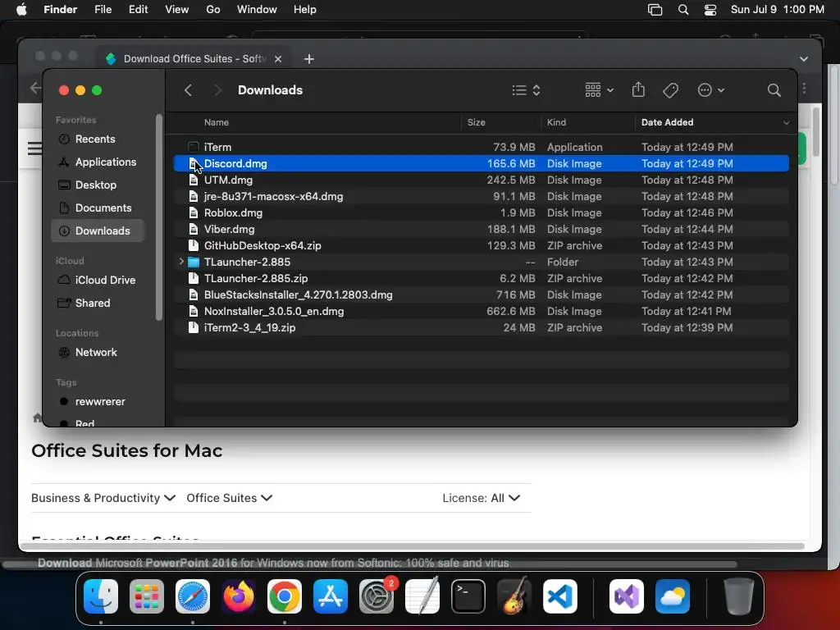This screenshot has width=840, height=630.
Task: Open Control Center in menu bar
Action: (710, 10)
